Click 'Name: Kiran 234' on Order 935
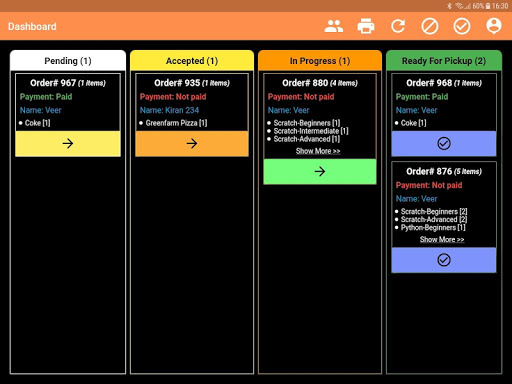 click(x=169, y=110)
